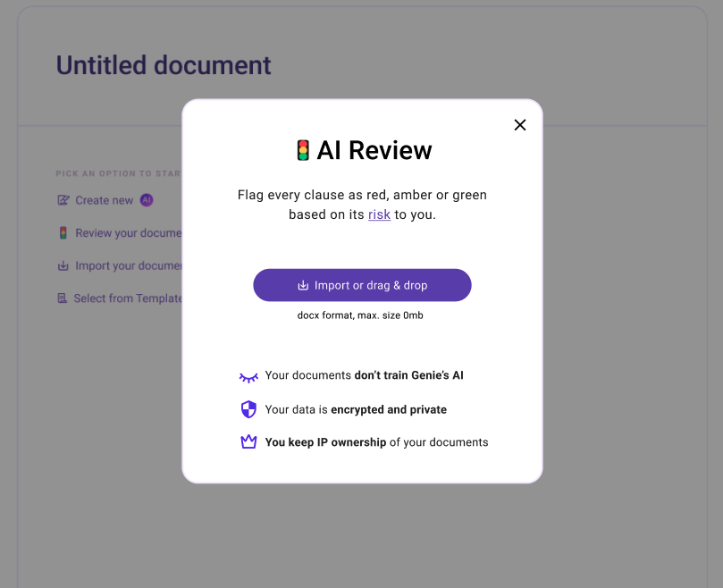The height and width of the screenshot is (588, 723).
Task: Click the template page icon beside Select from Templates
Action: pyautogui.click(x=63, y=298)
